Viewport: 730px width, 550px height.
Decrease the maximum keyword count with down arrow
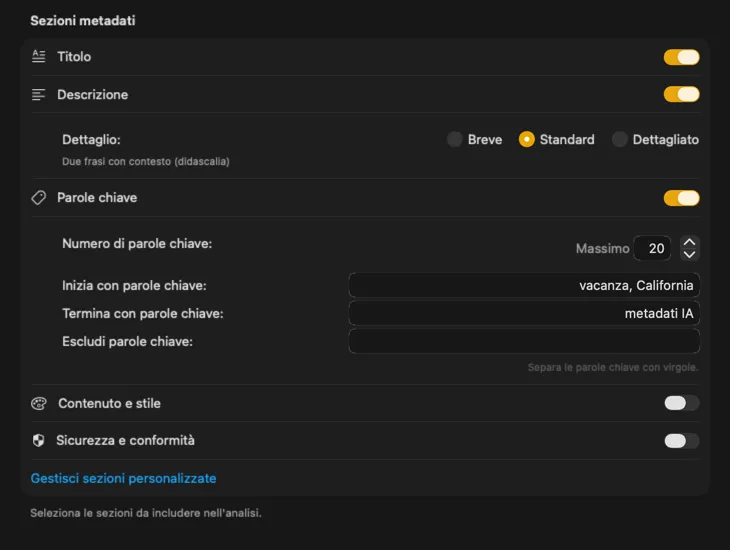tap(689, 254)
